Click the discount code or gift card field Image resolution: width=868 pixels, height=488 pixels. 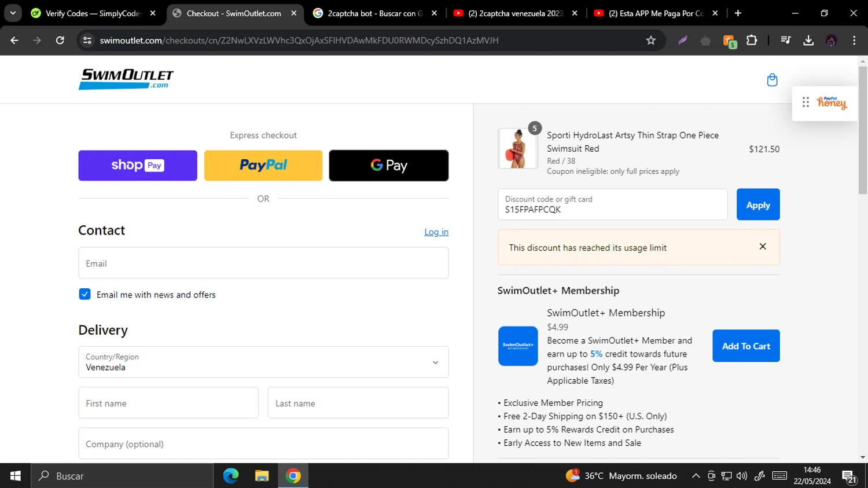click(612, 204)
